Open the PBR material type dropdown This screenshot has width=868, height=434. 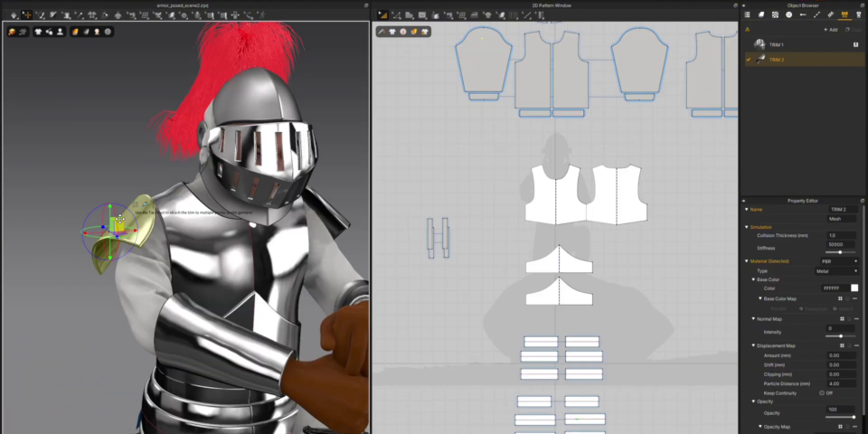[842, 261]
